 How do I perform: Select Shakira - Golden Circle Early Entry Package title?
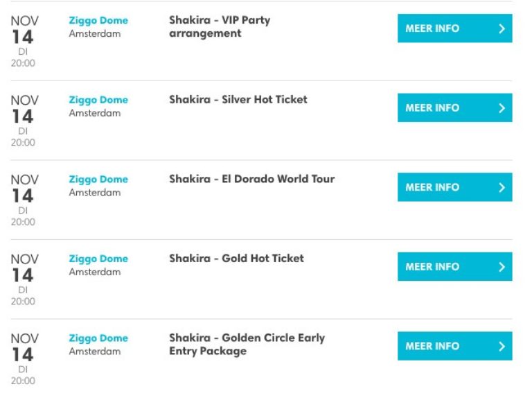pos(247,344)
